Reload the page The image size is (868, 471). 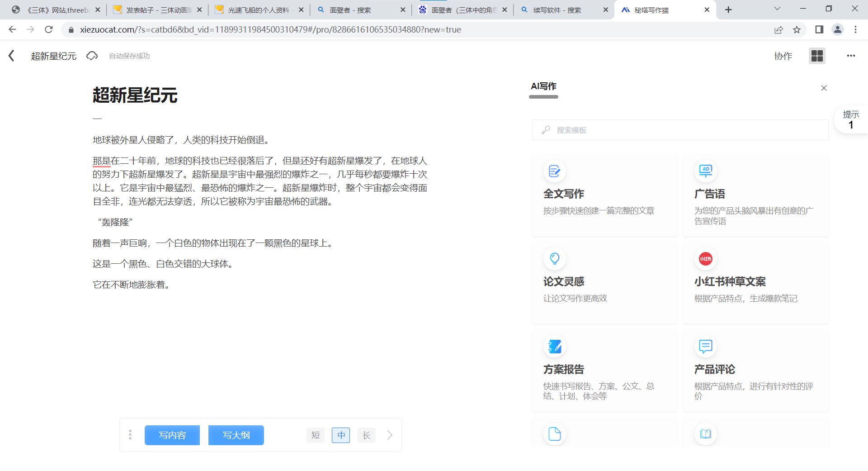click(49, 29)
